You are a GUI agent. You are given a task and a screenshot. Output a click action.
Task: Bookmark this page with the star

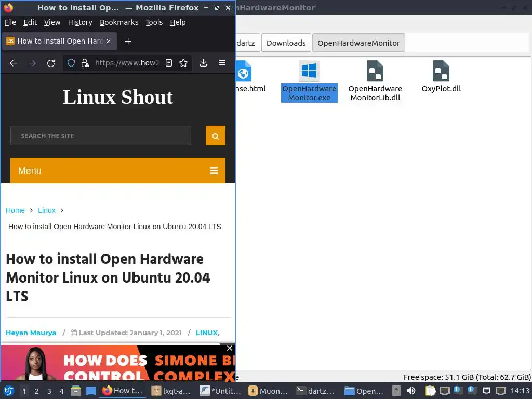(x=183, y=63)
